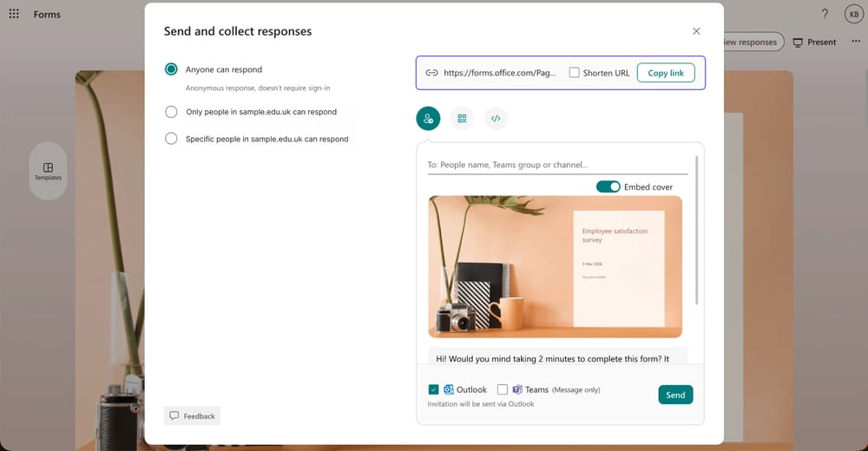Open the Templates panel icon
This screenshot has height=451, width=868.
[x=48, y=170]
